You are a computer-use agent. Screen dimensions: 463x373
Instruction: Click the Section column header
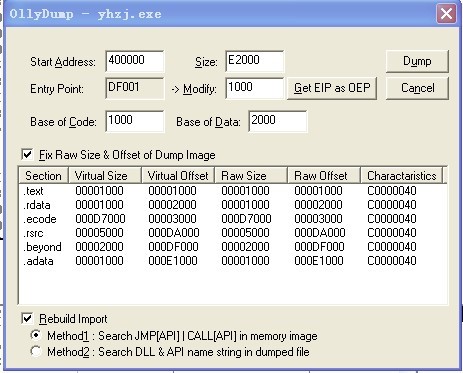[x=43, y=176]
